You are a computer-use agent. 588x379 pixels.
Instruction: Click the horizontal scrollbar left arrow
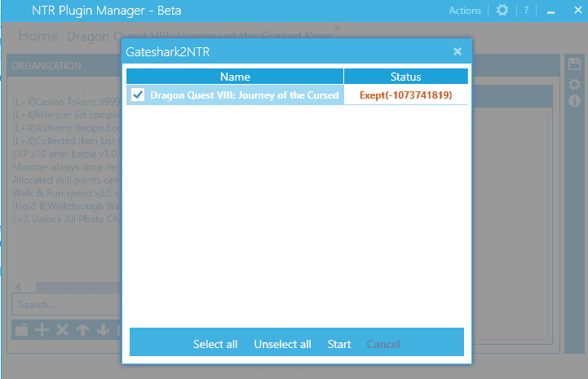18,287
